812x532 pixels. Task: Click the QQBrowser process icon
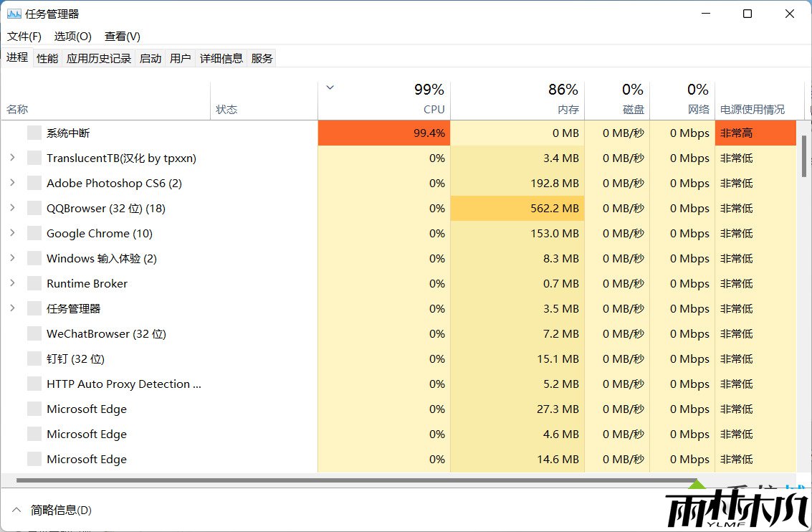coord(34,208)
